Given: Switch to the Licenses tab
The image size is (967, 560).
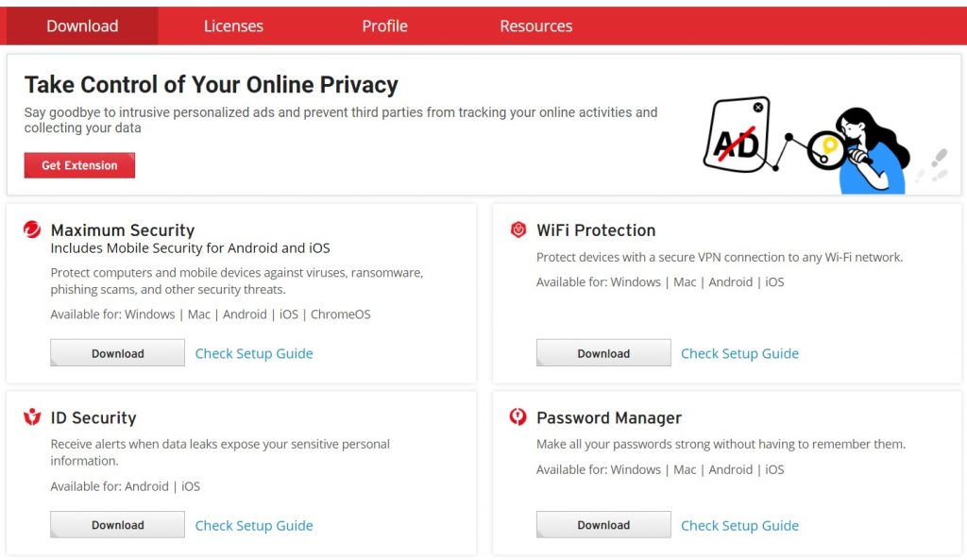Looking at the screenshot, I should pyautogui.click(x=233, y=25).
